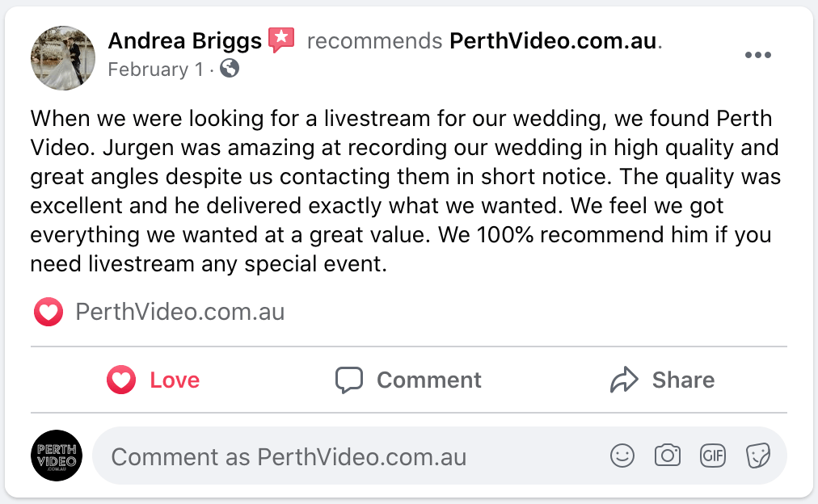818x504 pixels.
Task: Click Andrea Briggs' wedding profile picture
Action: click(x=63, y=57)
